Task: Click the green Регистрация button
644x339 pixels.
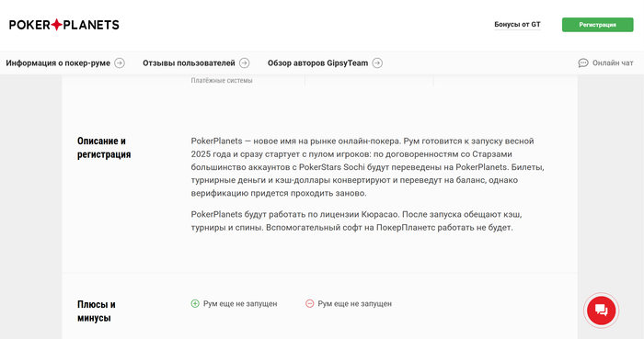Action: pos(598,25)
